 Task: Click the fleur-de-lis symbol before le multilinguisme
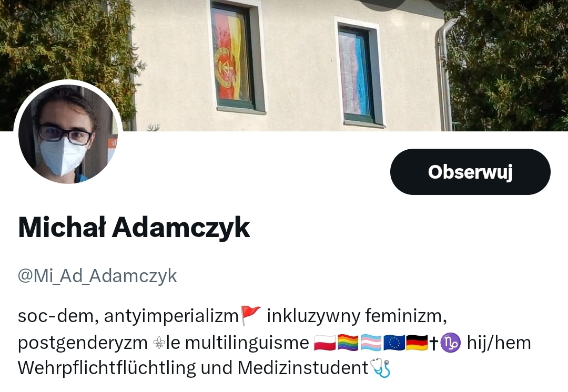[159, 343]
